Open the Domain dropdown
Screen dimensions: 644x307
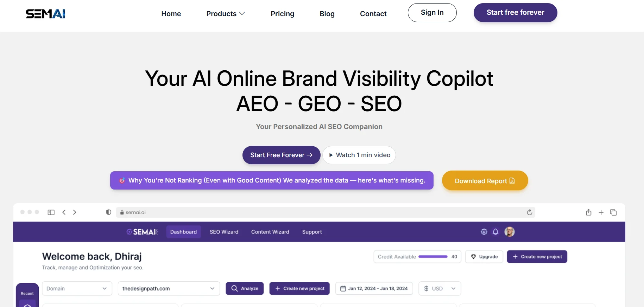click(77, 288)
